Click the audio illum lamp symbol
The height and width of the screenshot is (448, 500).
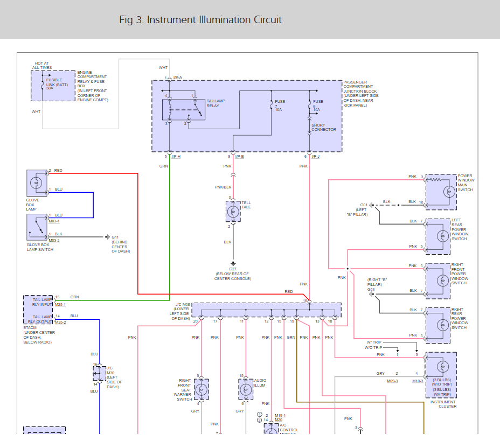tap(246, 389)
